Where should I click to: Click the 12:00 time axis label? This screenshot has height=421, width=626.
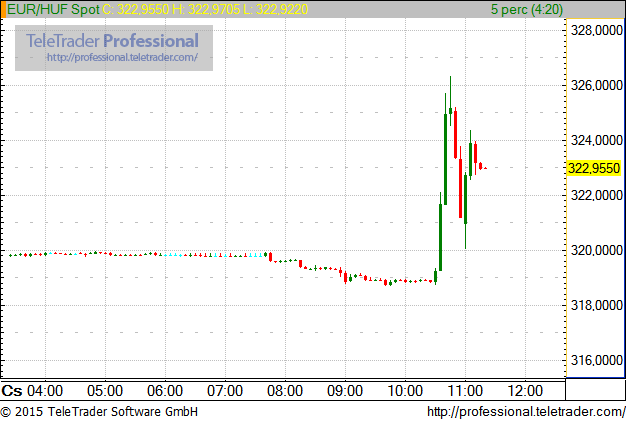pyautogui.click(x=525, y=391)
